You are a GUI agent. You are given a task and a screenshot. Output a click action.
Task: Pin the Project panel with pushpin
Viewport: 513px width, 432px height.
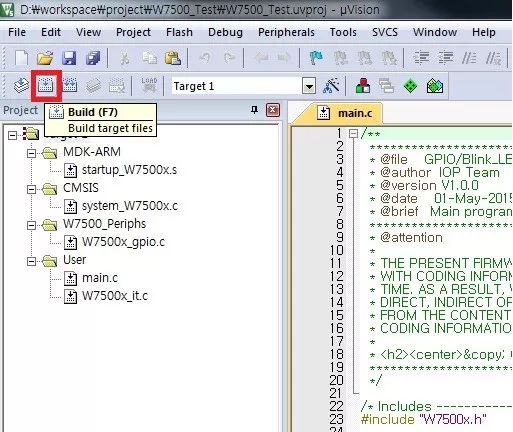pos(254,110)
